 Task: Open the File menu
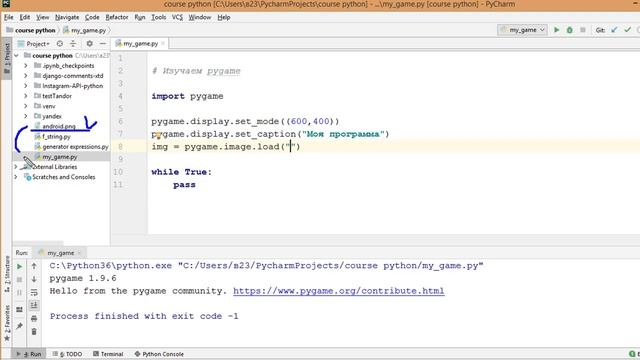(x=9, y=17)
